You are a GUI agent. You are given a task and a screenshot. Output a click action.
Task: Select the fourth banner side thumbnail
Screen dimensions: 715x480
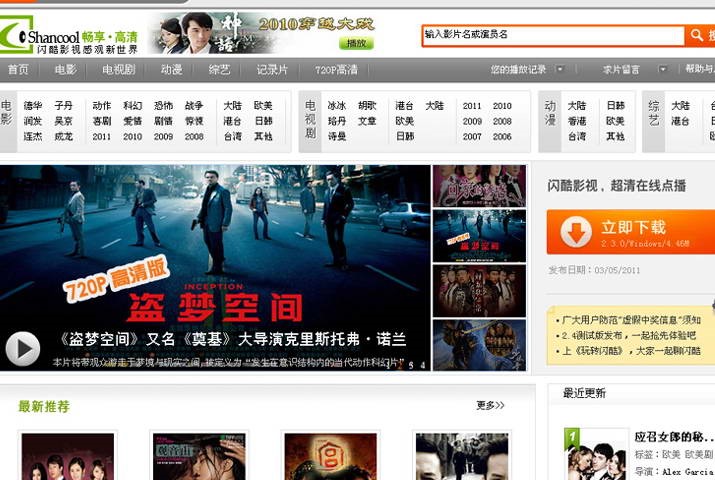click(x=479, y=345)
